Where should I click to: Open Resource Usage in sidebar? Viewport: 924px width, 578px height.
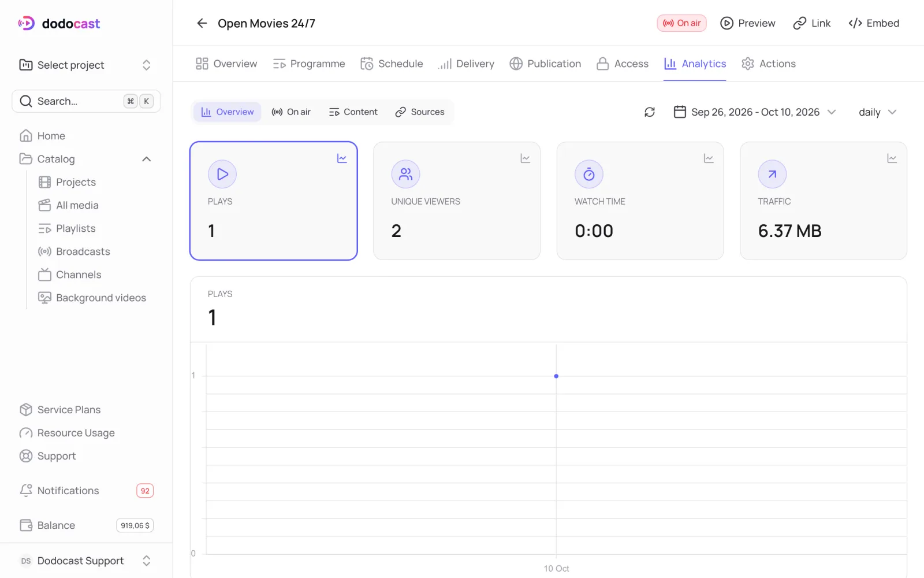(x=67, y=433)
